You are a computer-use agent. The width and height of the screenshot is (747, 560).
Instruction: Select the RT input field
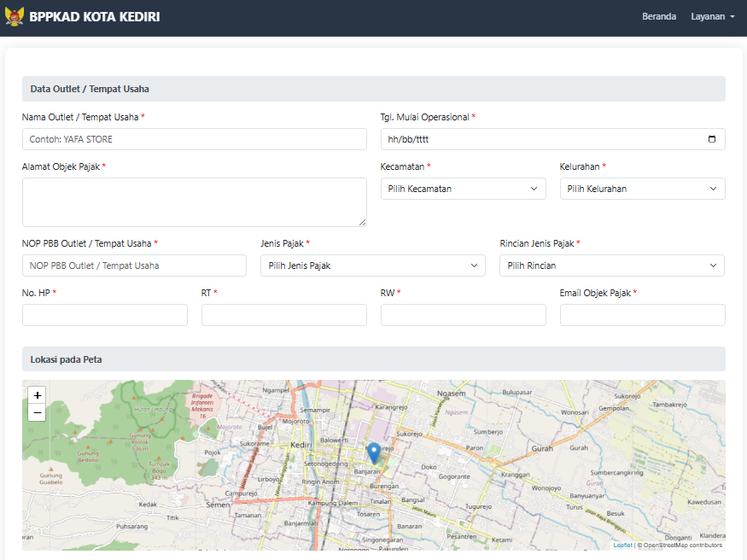click(x=283, y=315)
